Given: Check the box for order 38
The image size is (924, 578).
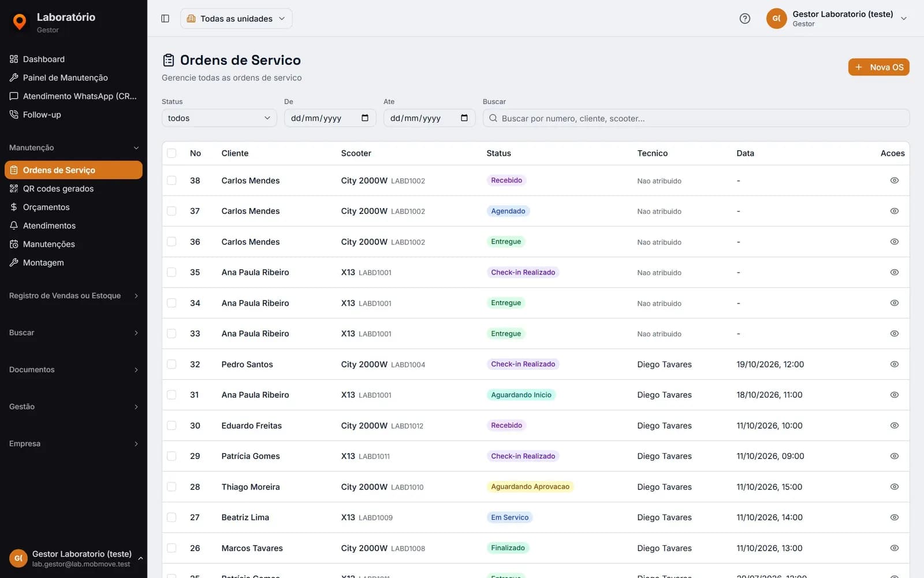Looking at the screenshot, I should pos(172,180).
